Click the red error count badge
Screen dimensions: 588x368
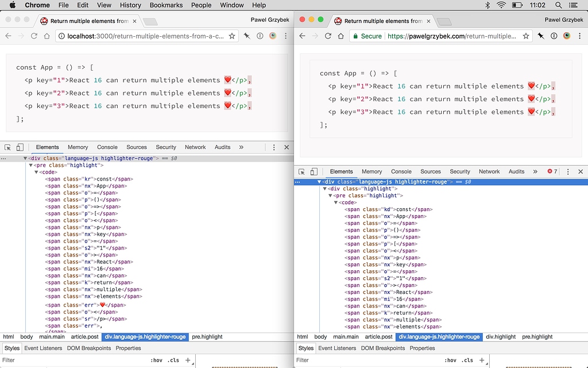[x=552, y=171]
